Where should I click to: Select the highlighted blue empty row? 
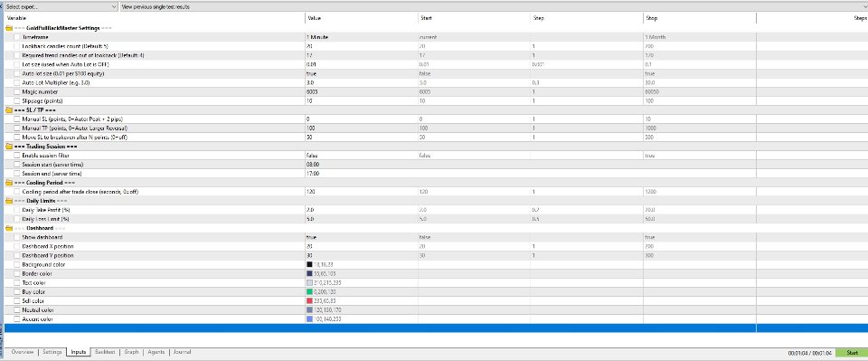click(436, 328)
